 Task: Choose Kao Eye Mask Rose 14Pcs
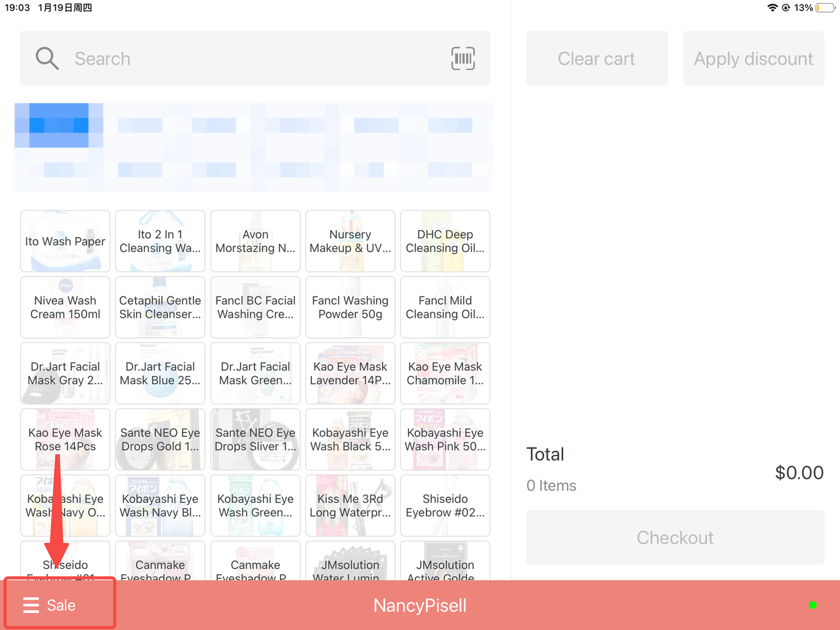tap(65, 440)
